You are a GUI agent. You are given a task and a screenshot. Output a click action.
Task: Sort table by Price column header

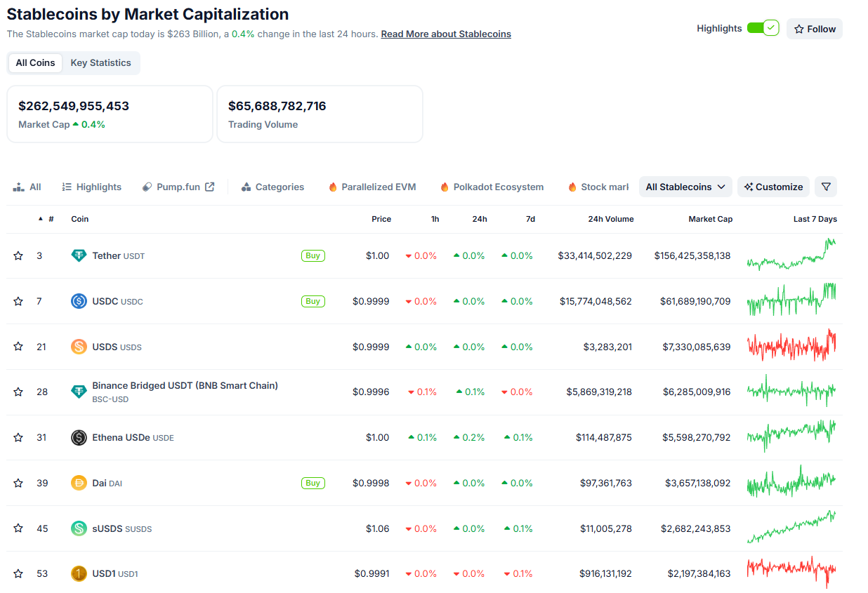pyautogui.click(x=381, y=219)
